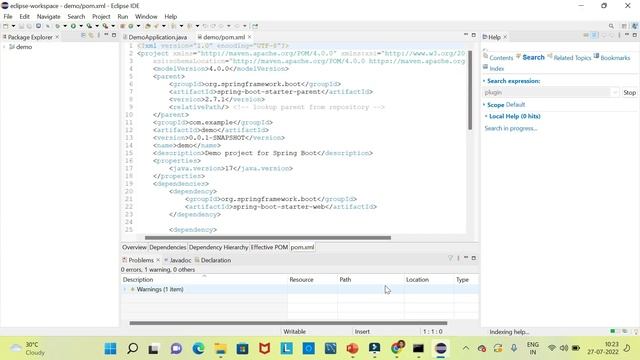
Task: Click the green Run toolbar button
Action: [73, 26]
